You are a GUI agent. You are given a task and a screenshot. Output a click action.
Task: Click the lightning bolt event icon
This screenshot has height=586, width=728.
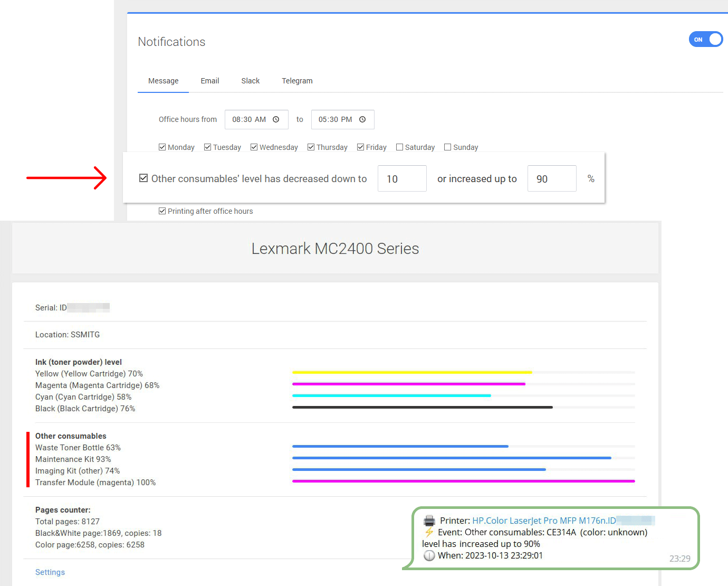tap(429, 532)
